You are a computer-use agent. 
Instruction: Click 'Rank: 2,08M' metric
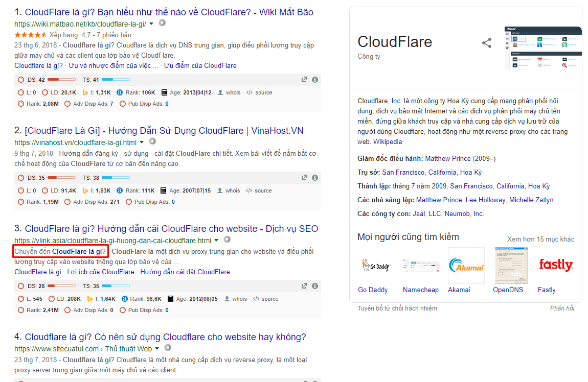(x=38, y=104)
